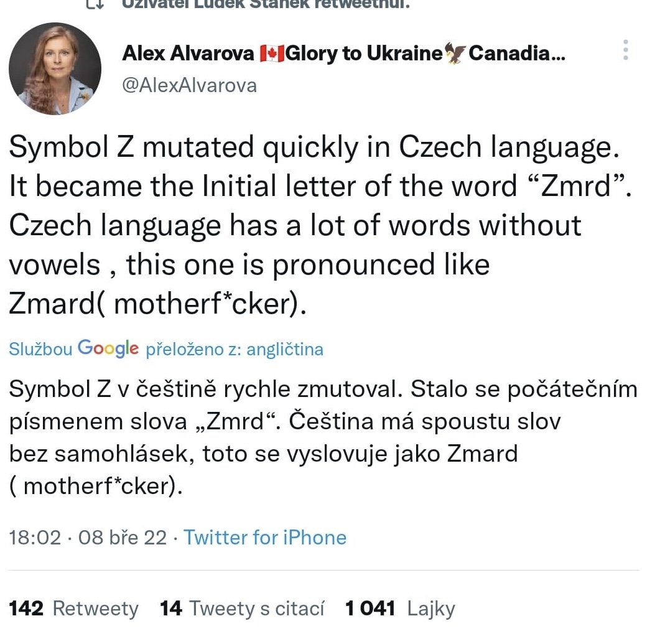Click the eagle emoji in display name

coord(455,54)
